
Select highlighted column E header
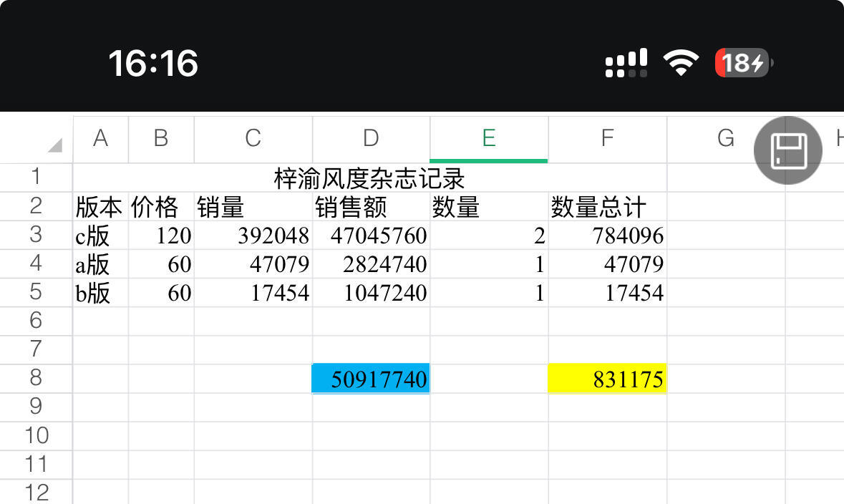[x=489, y=140]
